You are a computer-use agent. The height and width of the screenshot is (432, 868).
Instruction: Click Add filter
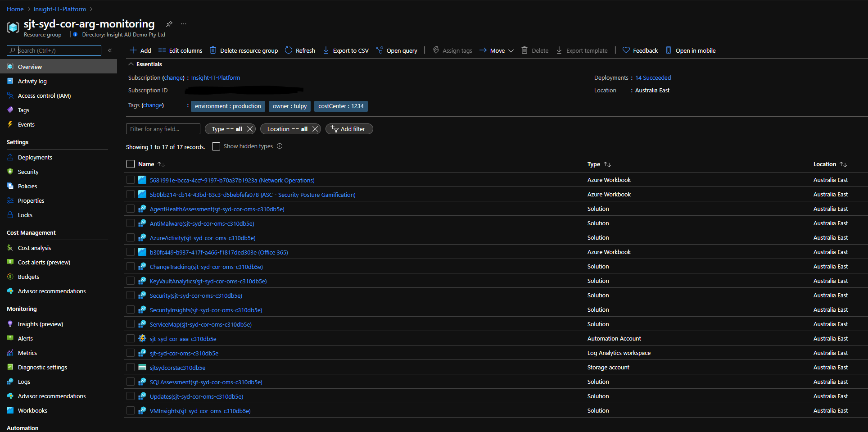pos(349,129)
